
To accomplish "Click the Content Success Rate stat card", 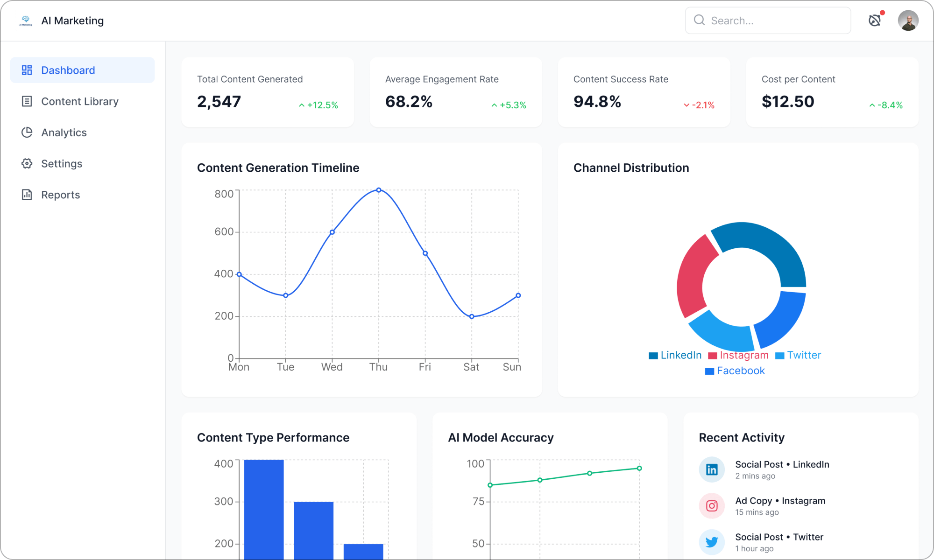I will pos(644,92).
